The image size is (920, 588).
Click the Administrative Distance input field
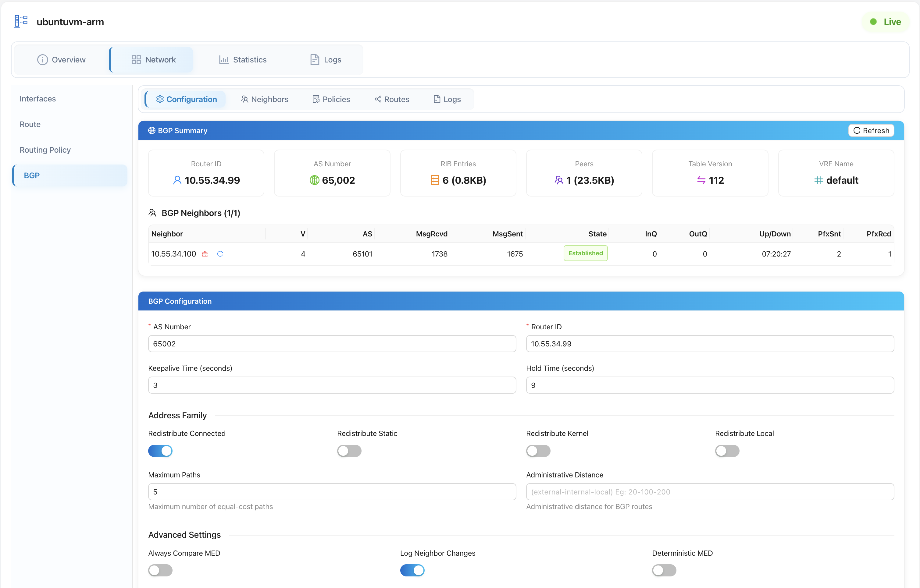point(710,492)
